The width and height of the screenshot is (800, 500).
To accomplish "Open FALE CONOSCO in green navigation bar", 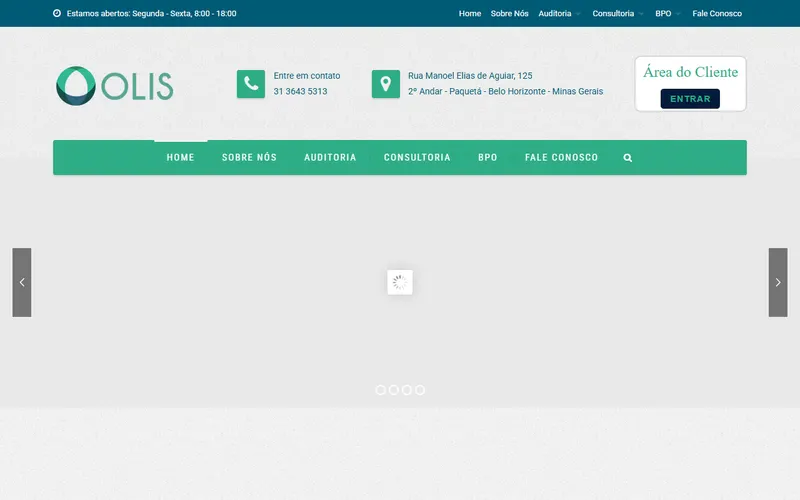I will pos(561,158).
